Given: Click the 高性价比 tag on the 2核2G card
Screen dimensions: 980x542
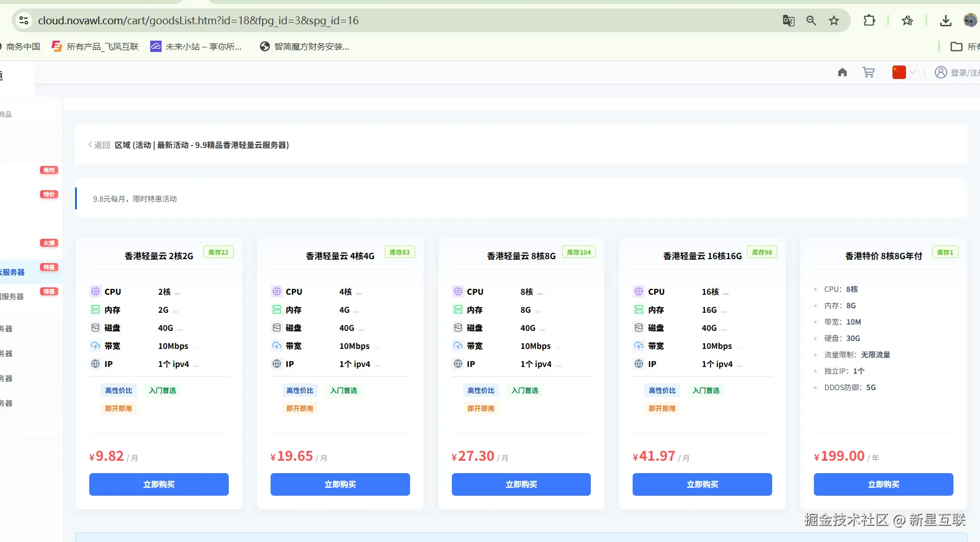Looking at the screenshot, I should tap(119, 391).
